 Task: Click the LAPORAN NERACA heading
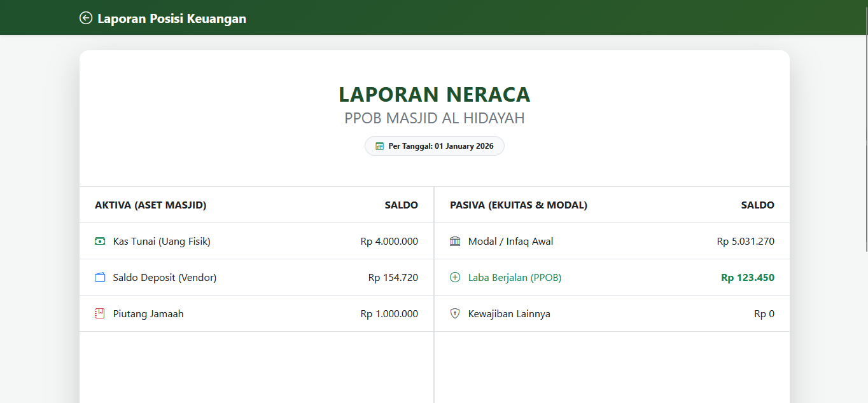click(434, 94)
